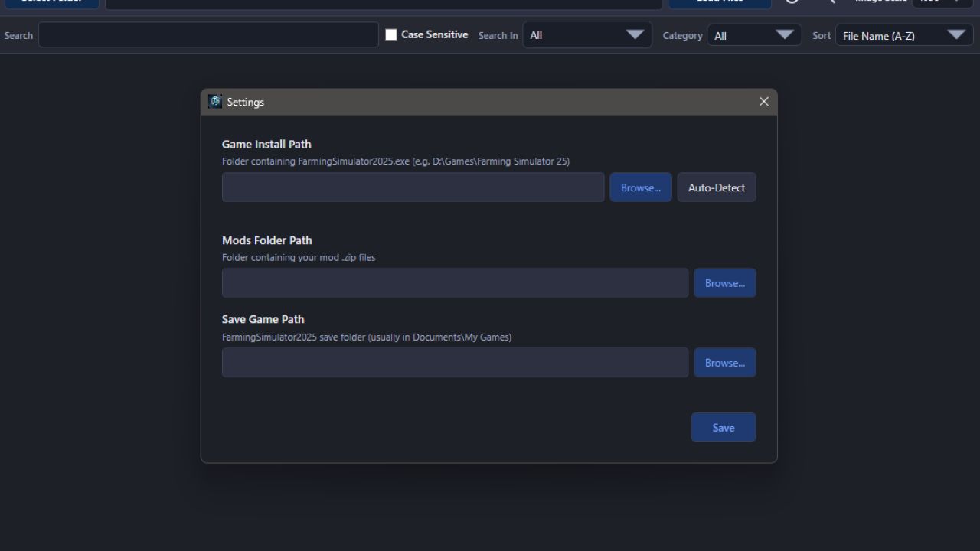Click the Select Folder button
Viewport: 980px width, 551px height.
(x=51, y=2)
